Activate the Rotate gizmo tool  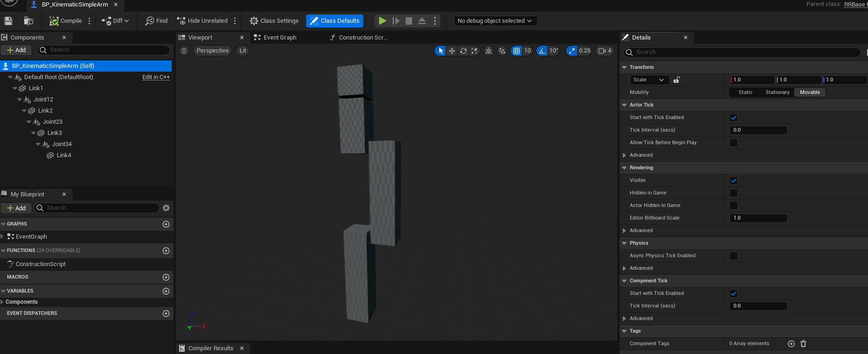pos(463,51)
